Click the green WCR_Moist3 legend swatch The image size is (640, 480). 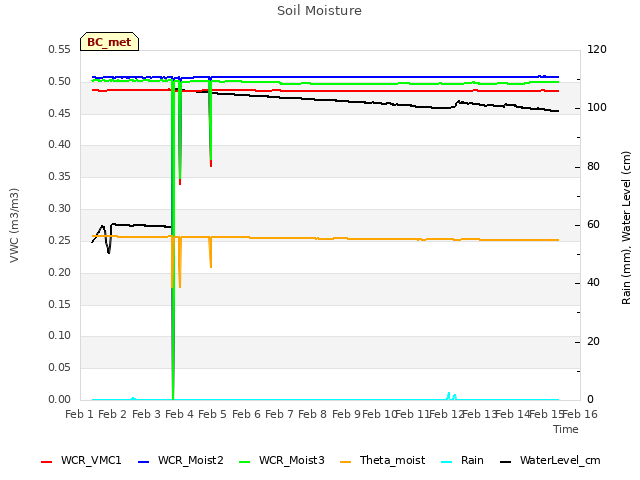tap(244, 462)
